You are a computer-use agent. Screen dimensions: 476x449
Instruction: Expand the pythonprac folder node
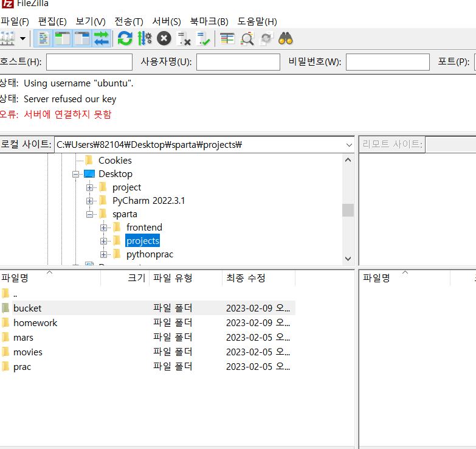[x=103, y=254]
